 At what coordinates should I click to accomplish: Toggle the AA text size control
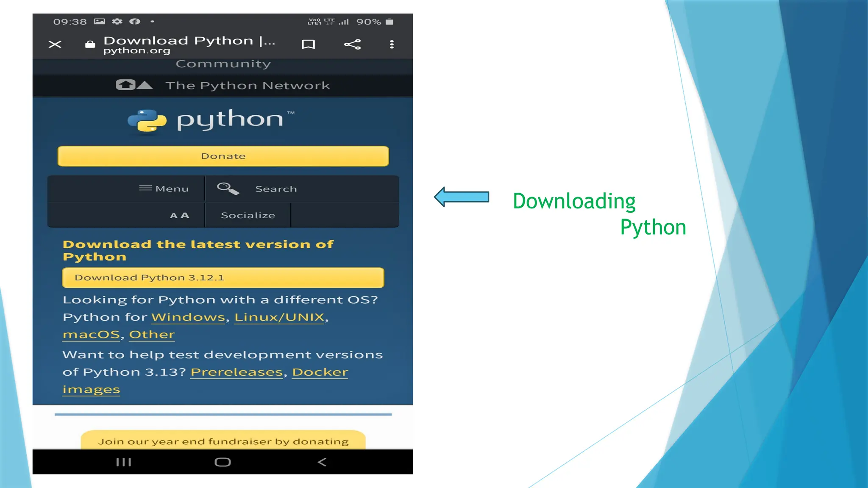click(179, 215)
